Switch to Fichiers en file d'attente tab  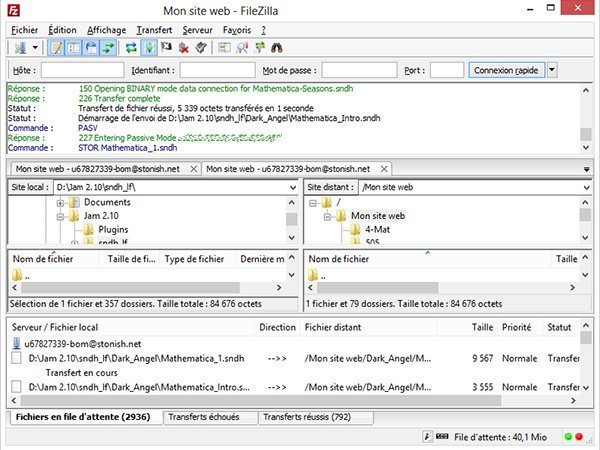point(83,417)
